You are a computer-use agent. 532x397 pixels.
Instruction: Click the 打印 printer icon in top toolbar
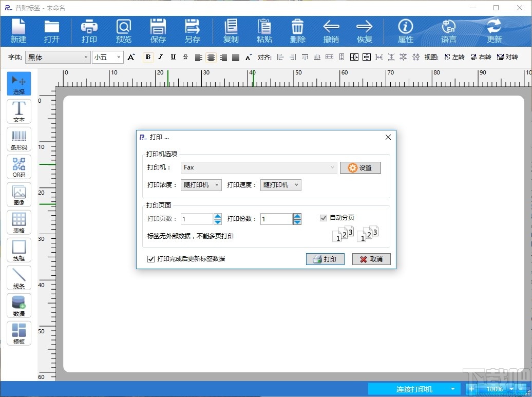pyautogui.click(x=89, y=31)
